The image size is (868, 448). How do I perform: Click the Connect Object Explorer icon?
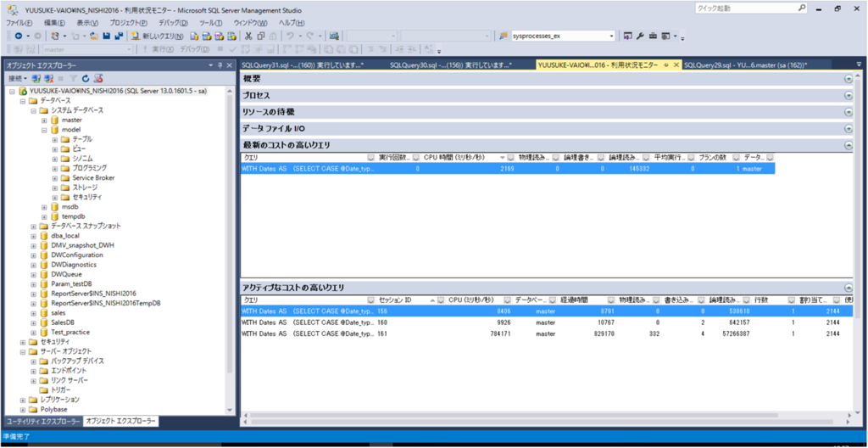pyautogui.click(x=36, y=79)
